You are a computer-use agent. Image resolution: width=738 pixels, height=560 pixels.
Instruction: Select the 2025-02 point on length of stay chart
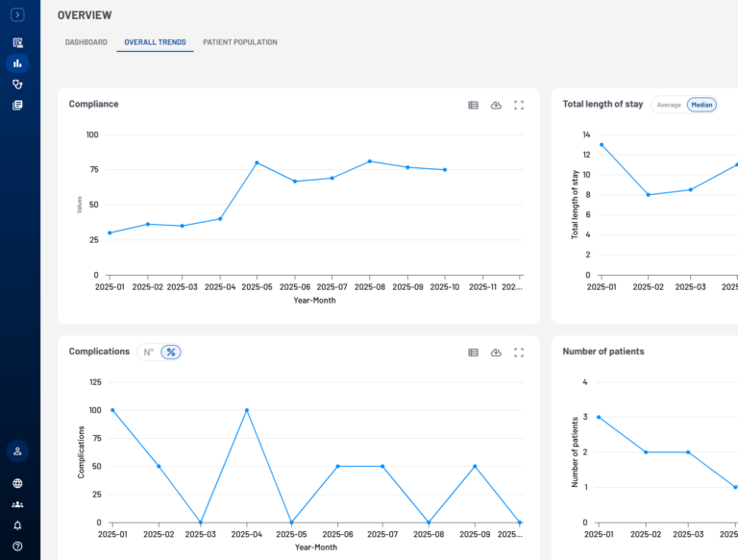(648, 195)
